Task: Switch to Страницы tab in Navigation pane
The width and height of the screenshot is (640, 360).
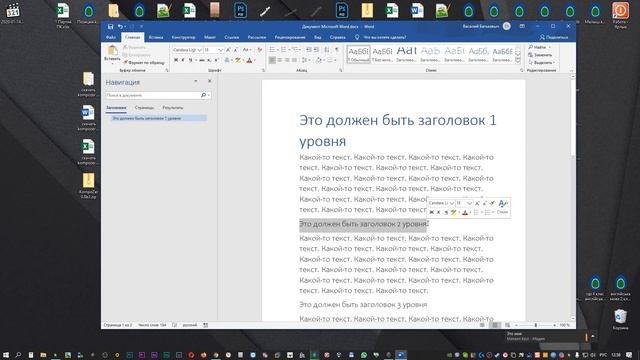Action: (144, 108)
